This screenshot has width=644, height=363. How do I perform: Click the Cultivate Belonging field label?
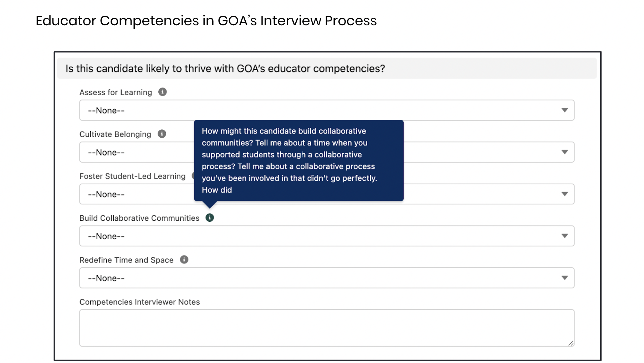(x=115, y=134)
